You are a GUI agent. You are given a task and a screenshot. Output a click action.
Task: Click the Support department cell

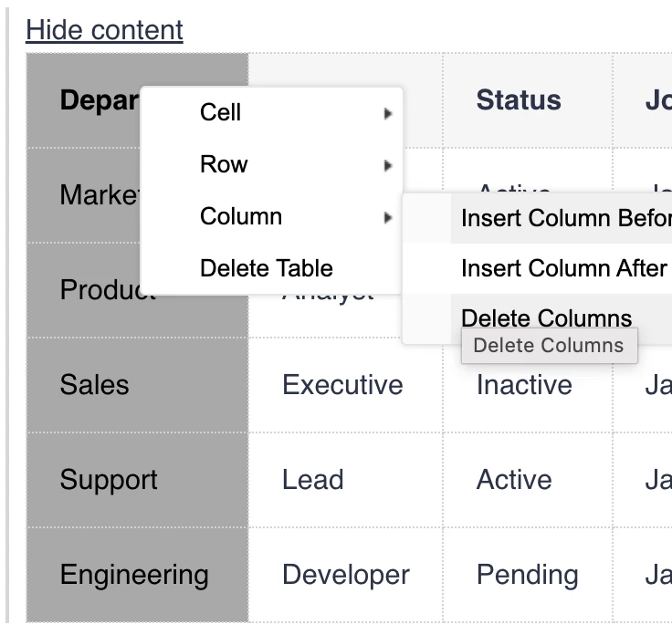tap(109, 479)
